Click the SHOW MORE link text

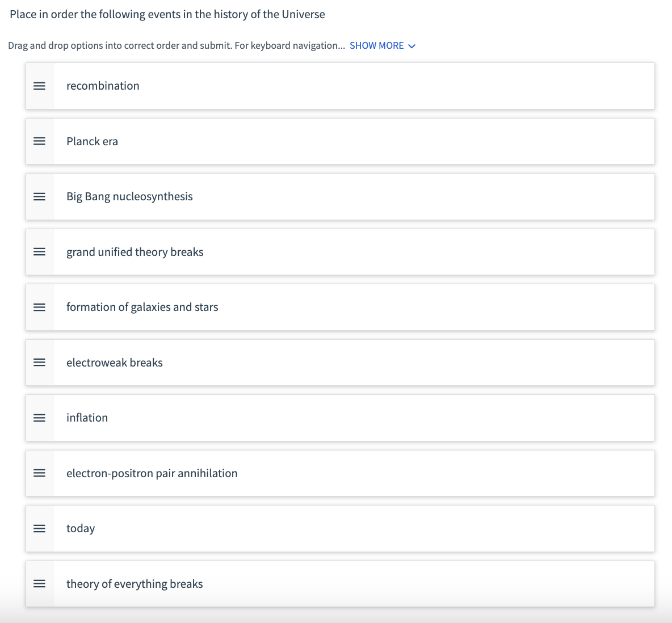pos(376,45)
